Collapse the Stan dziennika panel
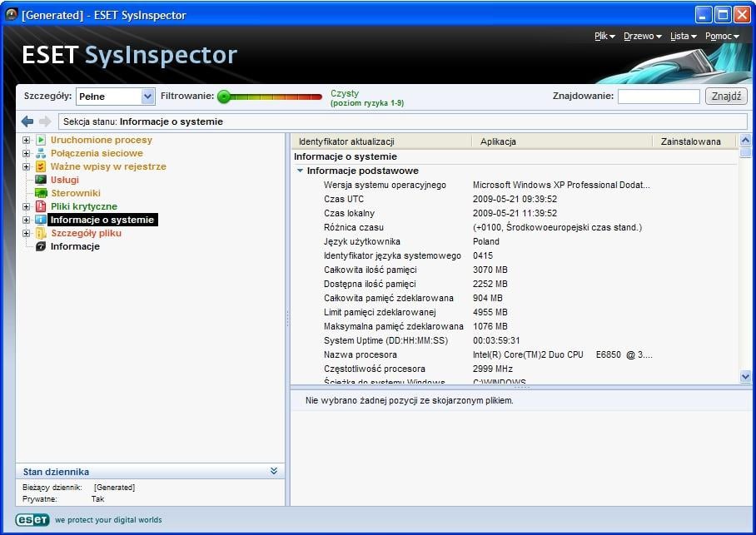Screen dimensions: 756x535 273,471
